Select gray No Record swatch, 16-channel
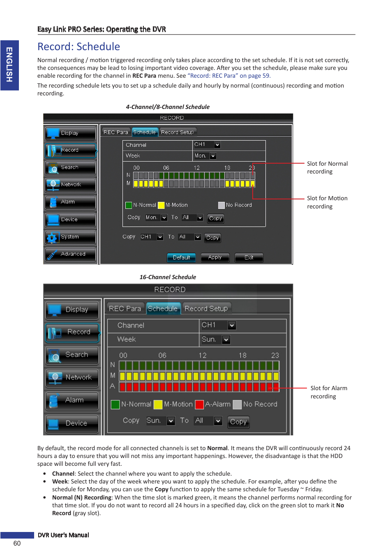Viewport: 392px width, 555px height. (x=237, y=405)
